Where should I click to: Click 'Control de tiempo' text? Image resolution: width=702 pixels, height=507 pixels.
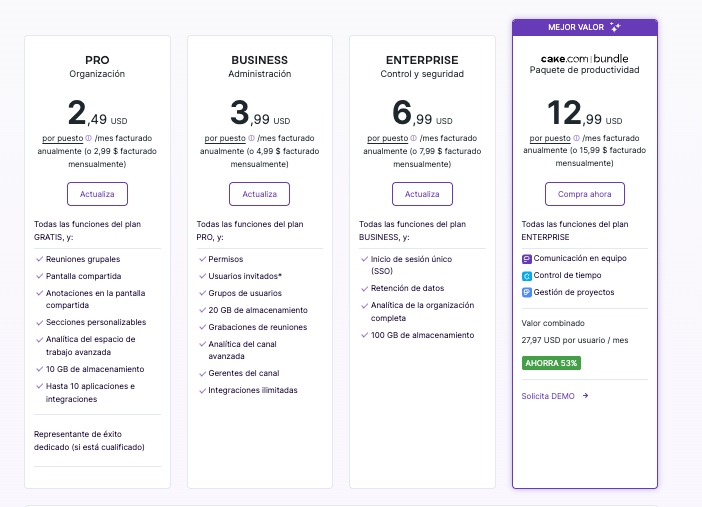pos(567,275)
